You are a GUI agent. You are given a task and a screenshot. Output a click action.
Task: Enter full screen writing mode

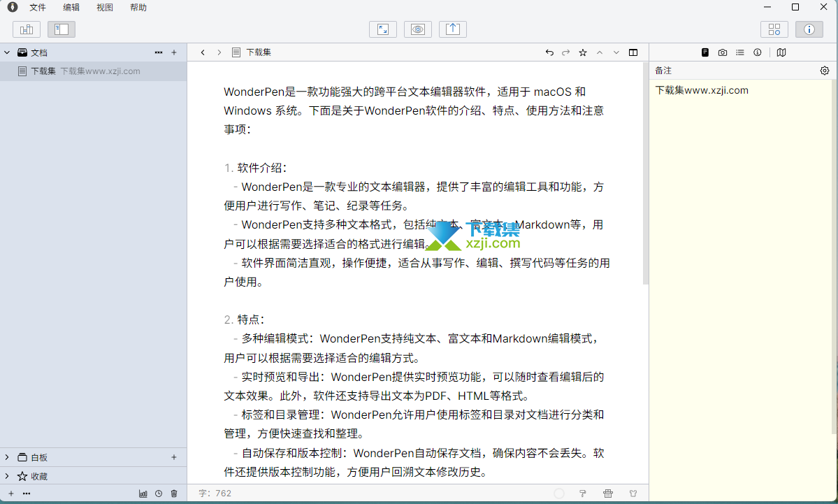click(383, 29)
